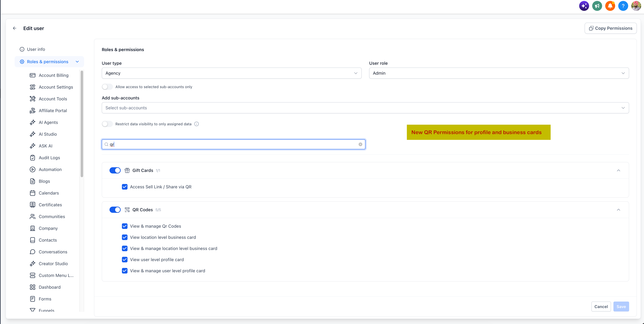Select Account Settings in sidebar
Screen dimensions: 644x324
click(x=56, y=87)
